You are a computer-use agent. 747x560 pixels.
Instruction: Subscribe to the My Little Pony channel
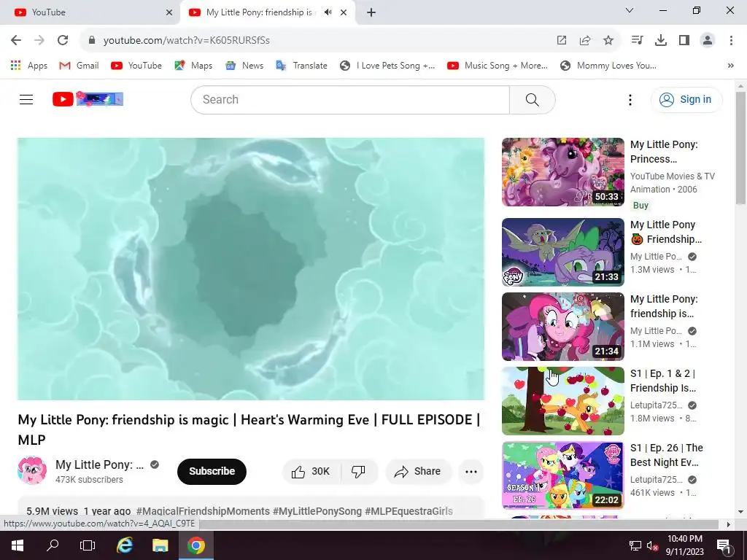point(212,472)
